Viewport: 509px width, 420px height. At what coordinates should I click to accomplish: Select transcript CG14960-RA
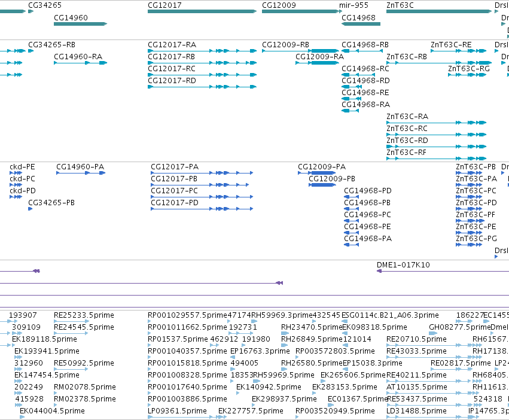tap(78, 56)
